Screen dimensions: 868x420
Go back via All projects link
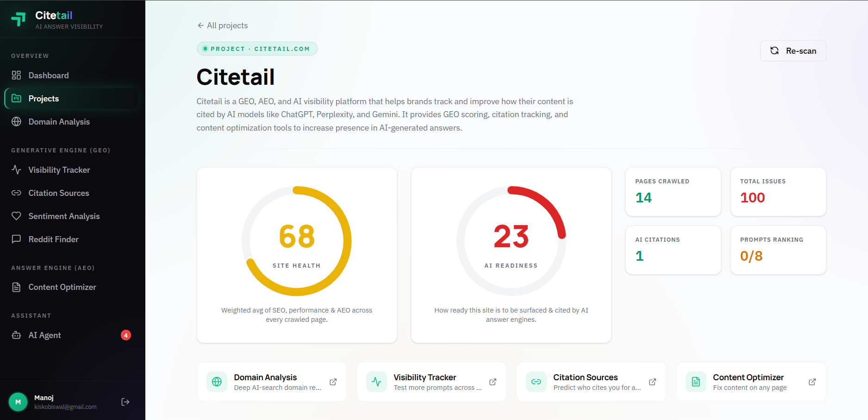pyautogui.click(x=223, y=25)
